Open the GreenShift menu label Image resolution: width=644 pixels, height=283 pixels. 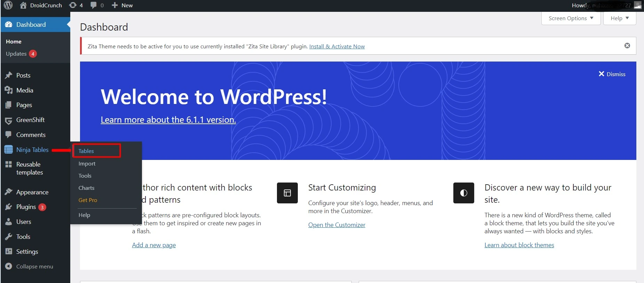click(x=30, y=120)
